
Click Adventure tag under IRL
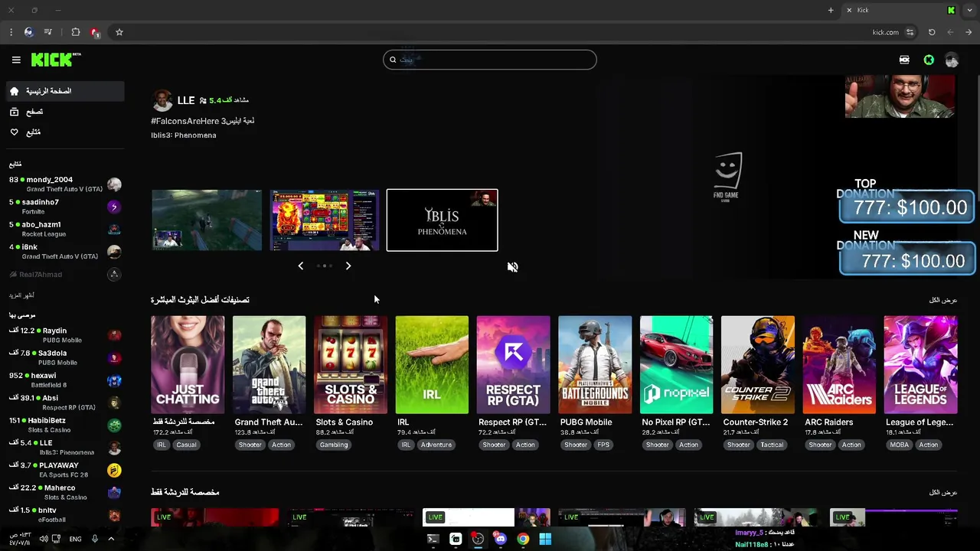click(x=436, y=445)
